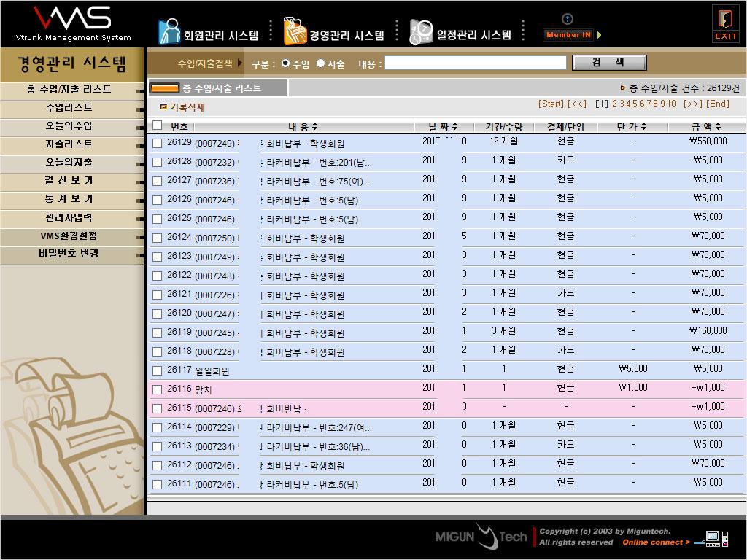Click the 기록삭제 link

(x=187, y=107)
